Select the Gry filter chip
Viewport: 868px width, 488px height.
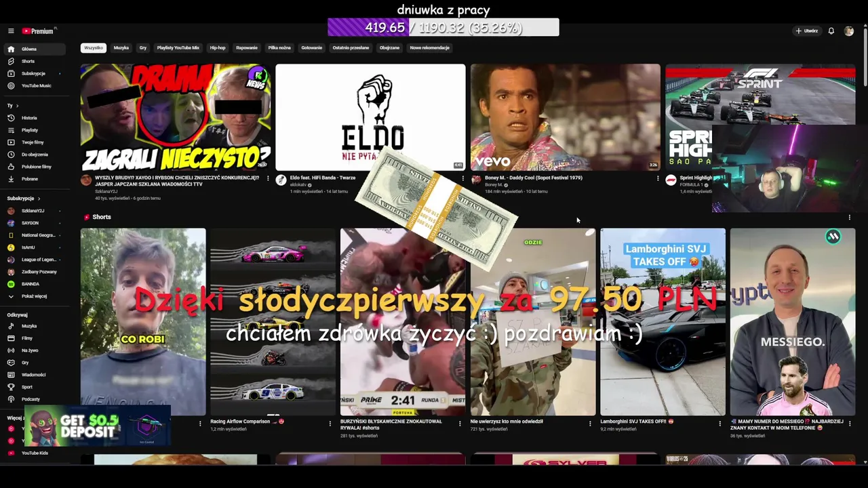[143, 48]
